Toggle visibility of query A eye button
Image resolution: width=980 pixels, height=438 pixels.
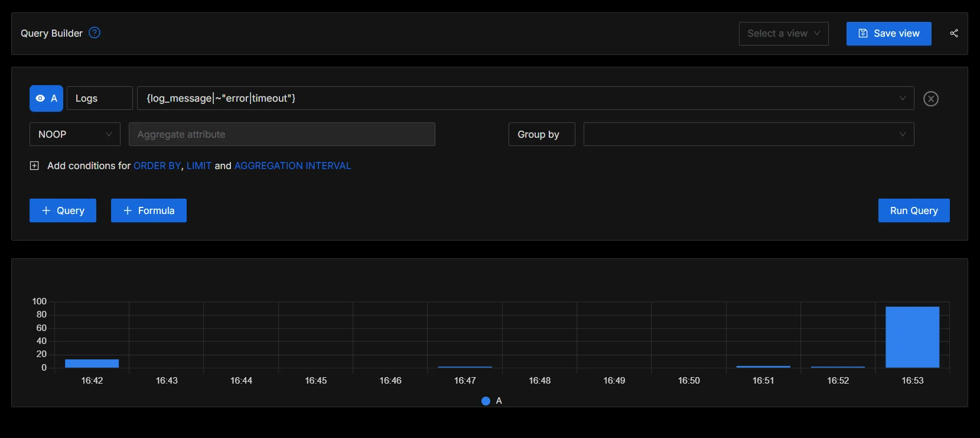[46, 99]
